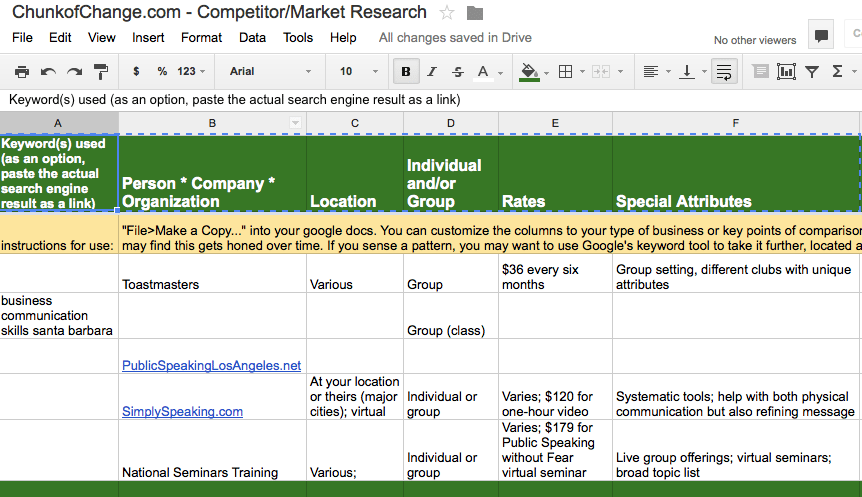Open the Edit menu
The width and height of the screenshot is (862, 497).
60,37
